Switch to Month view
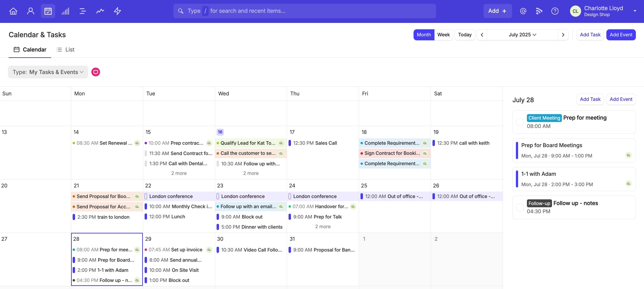 click(x=424, y=35)
